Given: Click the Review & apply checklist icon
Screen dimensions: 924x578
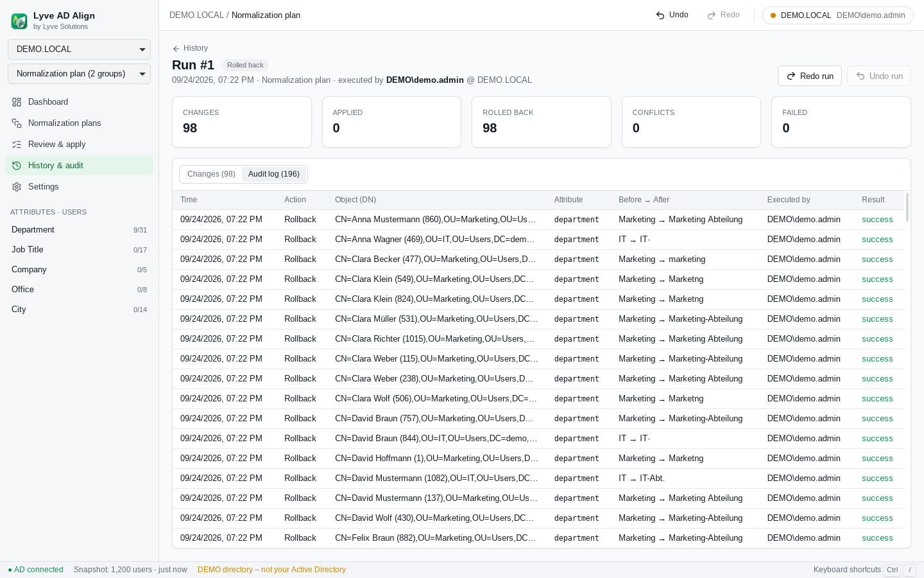Looking at the screenshot, I should (x=17, y=144).
